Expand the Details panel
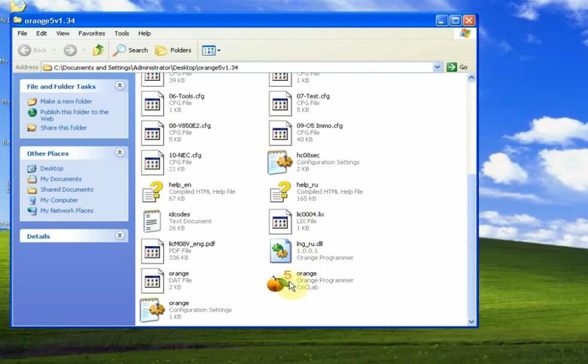Viewport: 588px width, 364px height. (x=120, y=235)
